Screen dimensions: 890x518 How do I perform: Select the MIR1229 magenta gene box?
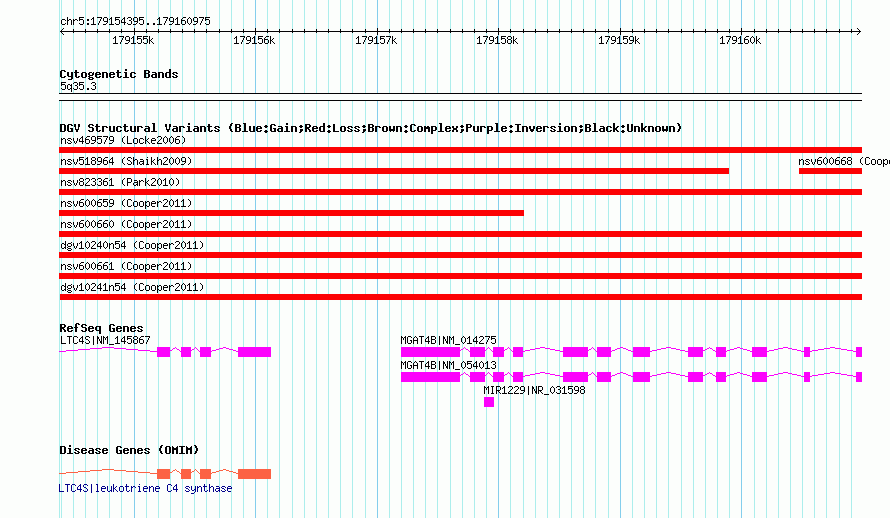coord(489,402)
